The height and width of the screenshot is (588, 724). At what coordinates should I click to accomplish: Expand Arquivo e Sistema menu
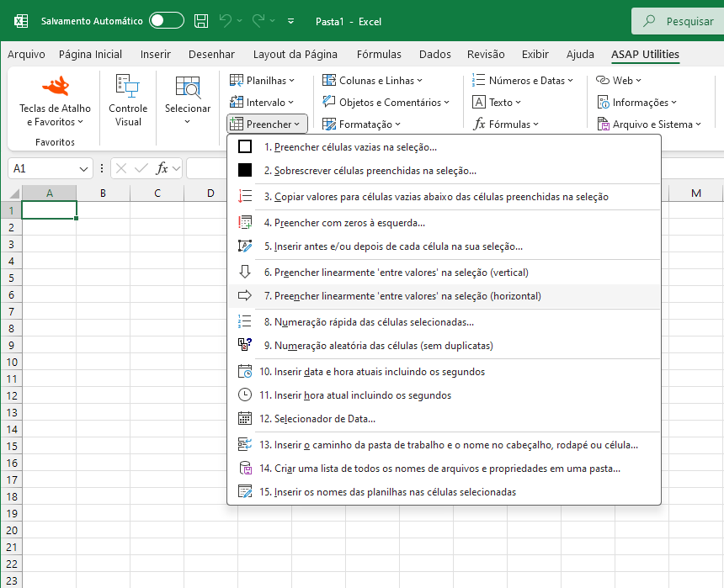(649, 124)
